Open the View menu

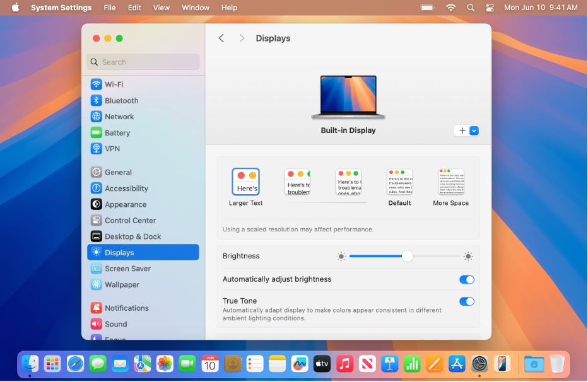pyautogui.click(x=162, y=8)
